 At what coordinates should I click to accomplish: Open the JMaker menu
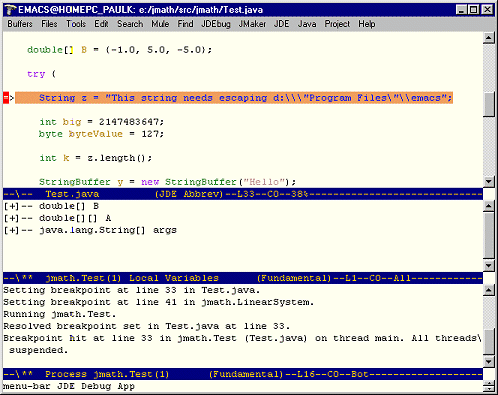point(252,24)
